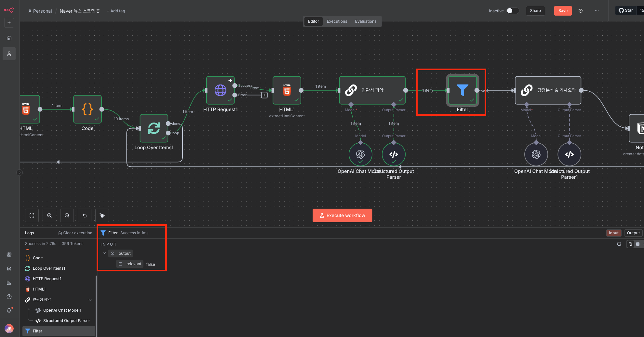The image size is (644, 337).
Task: Select Loop Over Items1 in the logs list
Action: (59, 268)
